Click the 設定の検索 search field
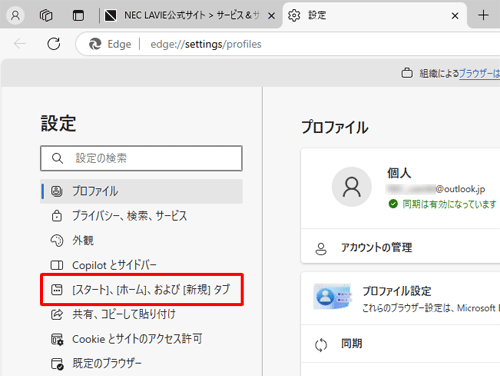Screen dimensions: 500x376 point(141,158)
